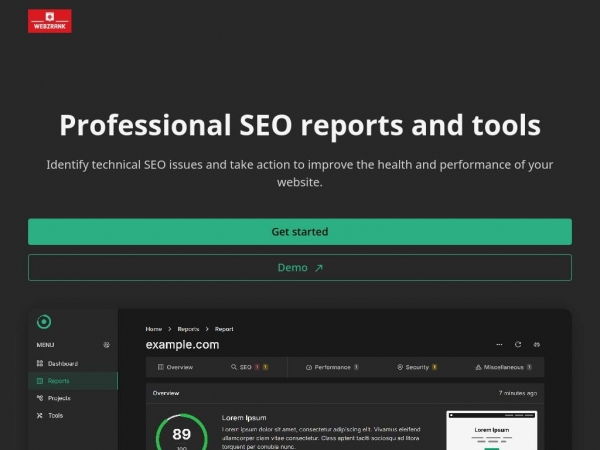Click the Lorem Ipsum page thumbnail
600x450 pixels.
click(x=492, y=430)
